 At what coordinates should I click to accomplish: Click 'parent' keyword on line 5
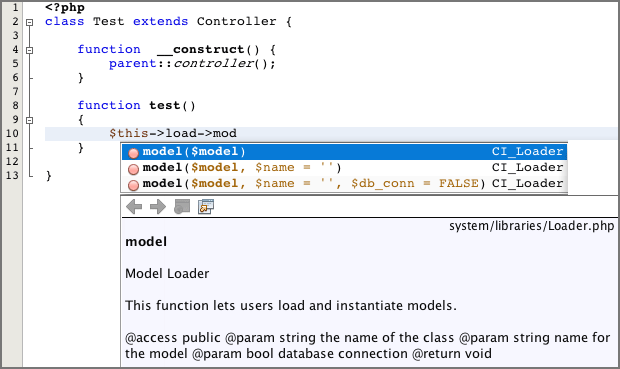(133, 64)
